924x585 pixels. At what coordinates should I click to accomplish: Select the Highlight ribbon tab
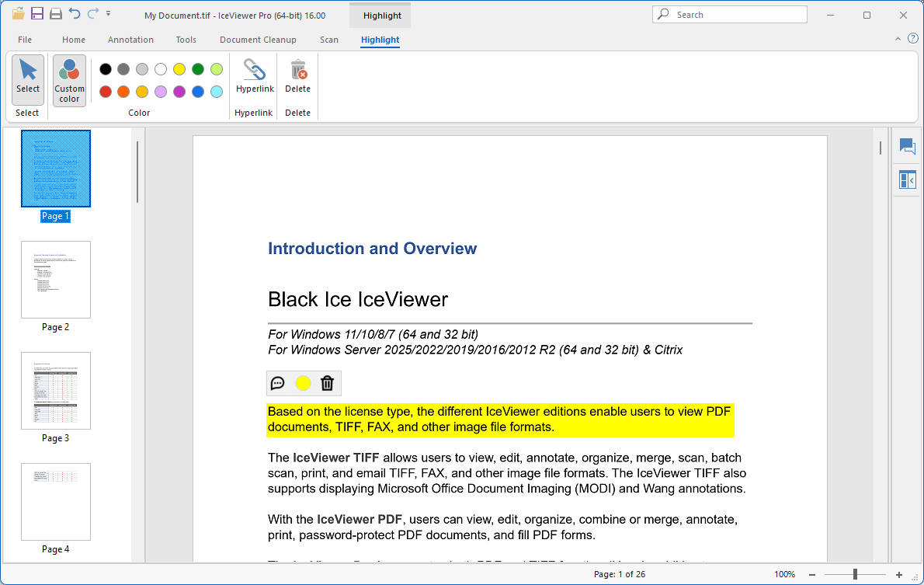tap(380, 40)
